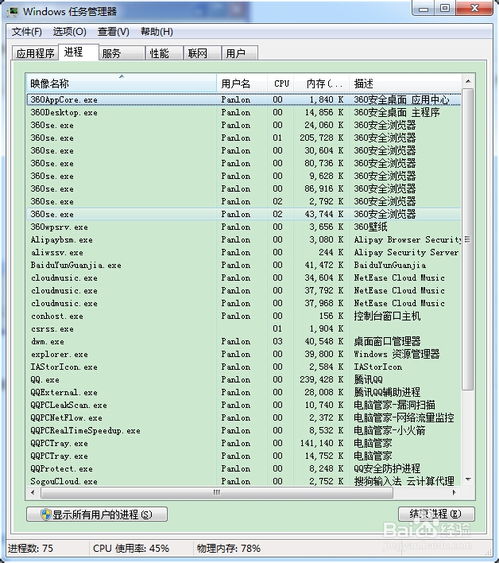Select QQPCTray.exe using 141,140 K
Screen dimensions: 499x563
[244, 443]
